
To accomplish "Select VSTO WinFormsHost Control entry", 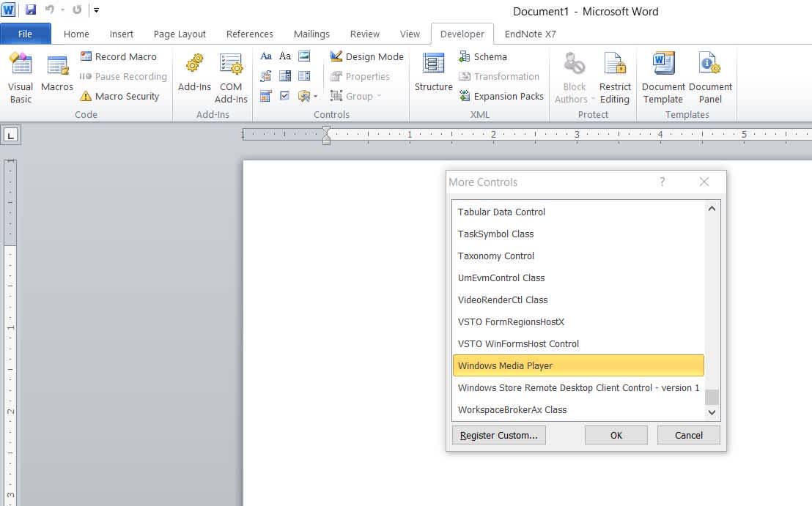I will (x=578, y=344).
